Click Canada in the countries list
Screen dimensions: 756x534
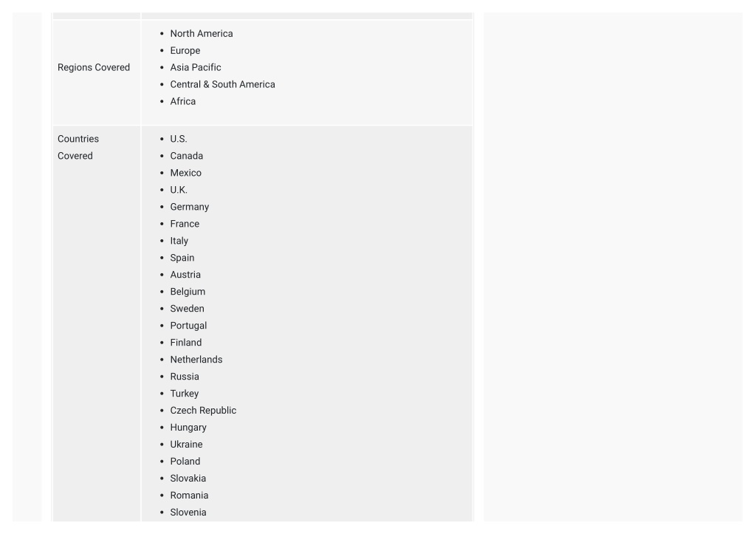(x=187, y=156)
